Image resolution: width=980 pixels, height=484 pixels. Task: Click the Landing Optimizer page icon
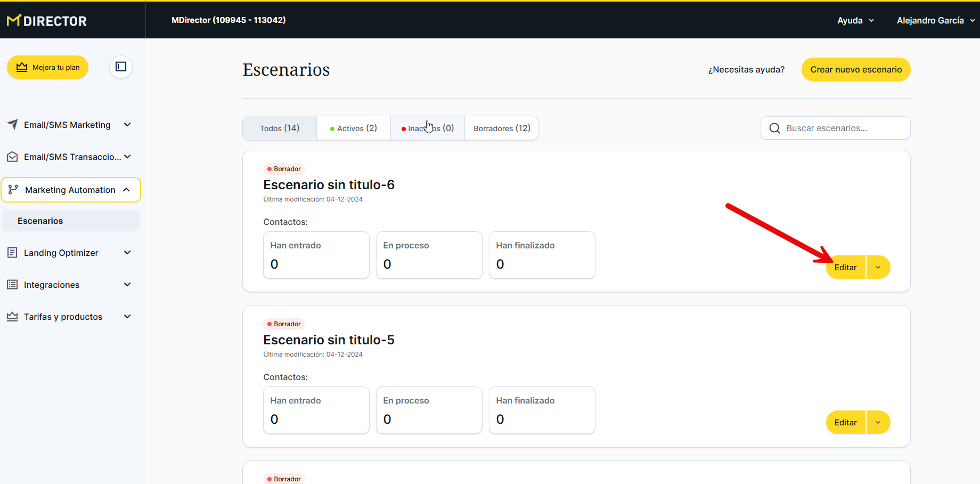[x=12, y=253]
